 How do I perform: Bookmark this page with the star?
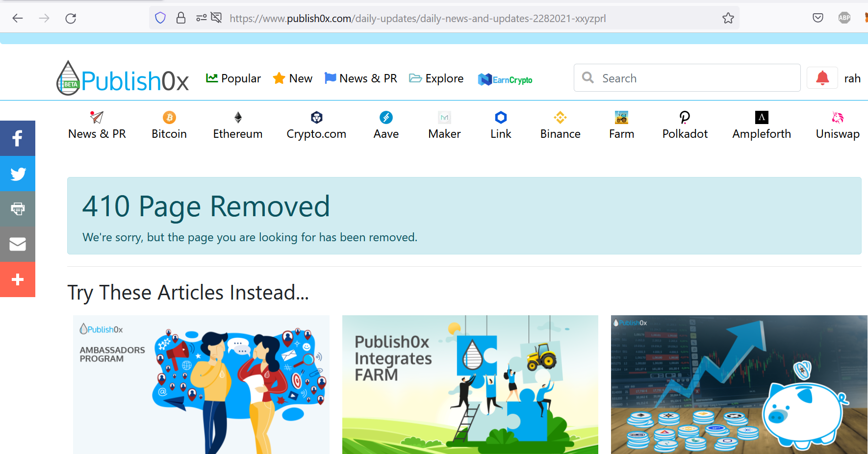[x=728, y=18]
